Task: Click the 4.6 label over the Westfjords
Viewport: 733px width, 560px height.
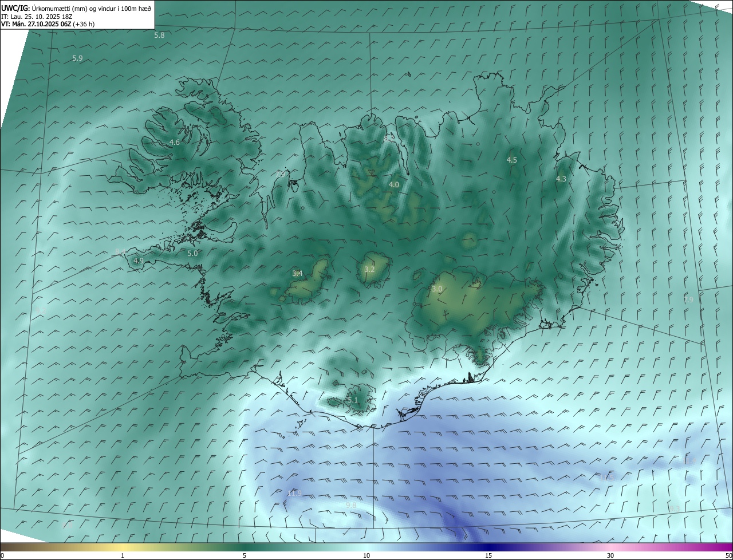Action: click(175, 143)
